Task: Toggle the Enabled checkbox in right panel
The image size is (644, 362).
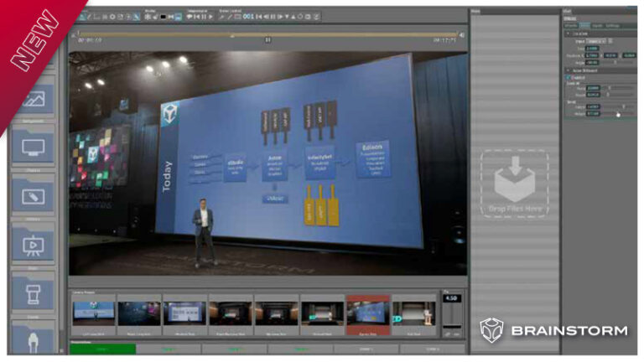Action: (x=569, y=77)
